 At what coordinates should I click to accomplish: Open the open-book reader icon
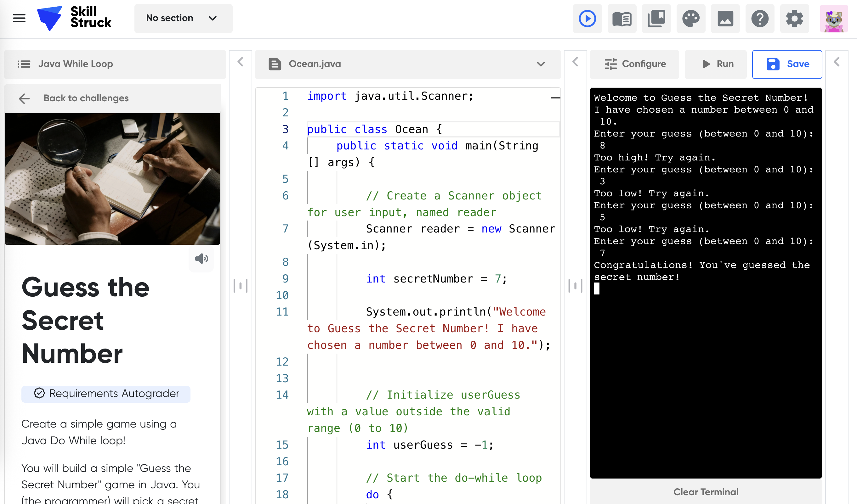(x=622, y=19)
